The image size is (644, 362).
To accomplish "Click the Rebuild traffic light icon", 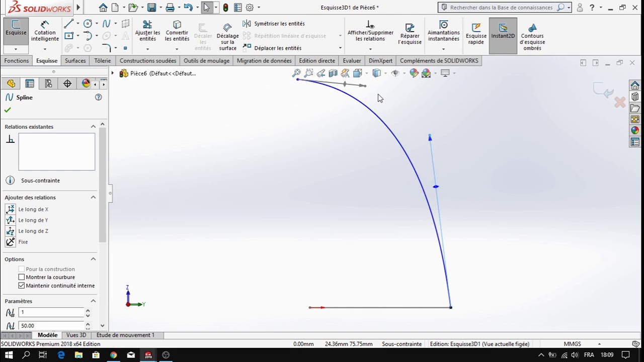I will pos(225,8).
